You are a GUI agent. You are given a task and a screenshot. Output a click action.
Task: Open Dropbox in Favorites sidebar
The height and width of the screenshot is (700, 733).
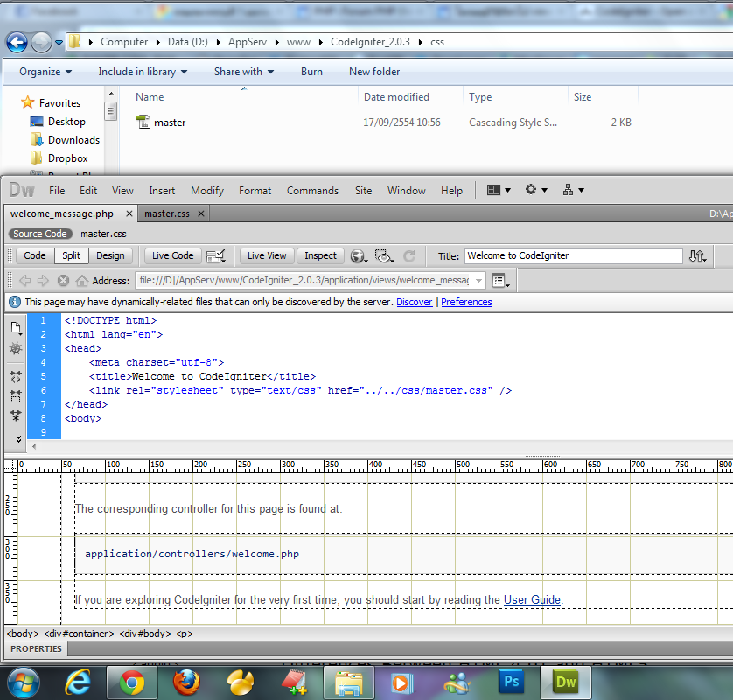(x=59, y=158)
